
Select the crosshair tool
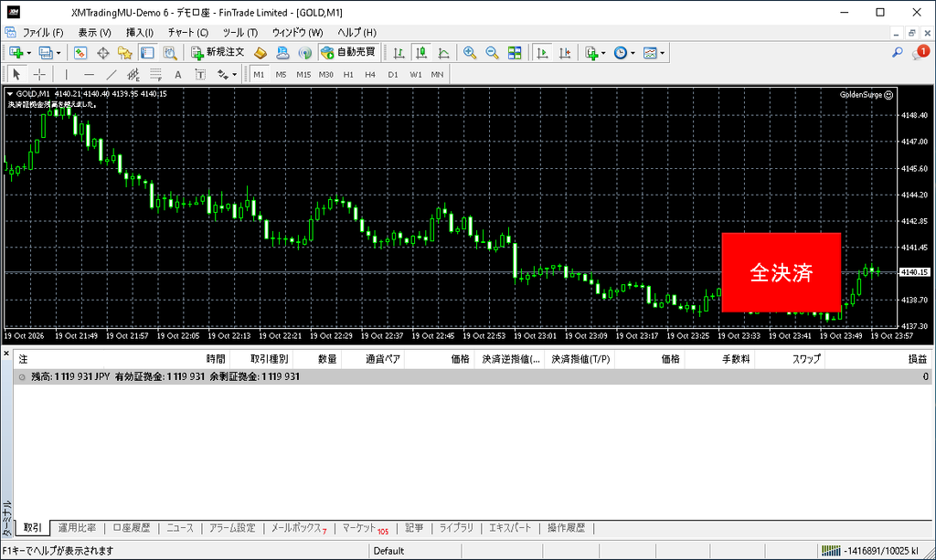coord(39,75)
